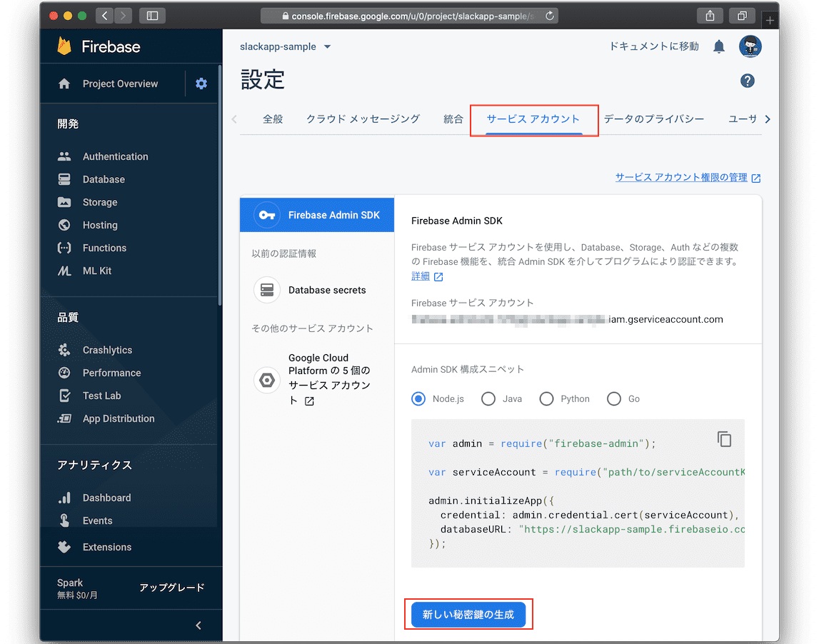The width and height of the screenshot is (819, 644).
Task: Select the Go radio button
Action: tap(614, 398)
